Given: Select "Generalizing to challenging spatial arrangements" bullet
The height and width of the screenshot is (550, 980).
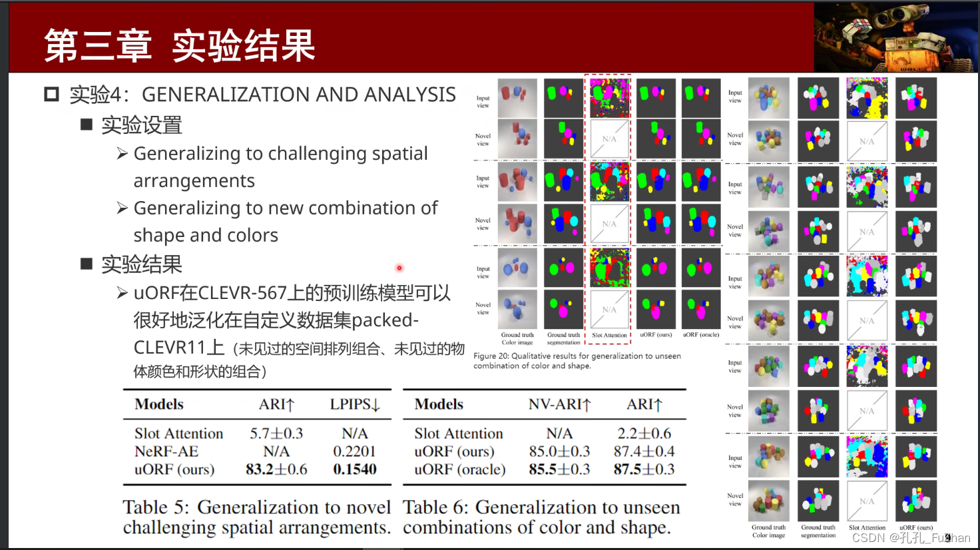Looking at the screenshot, I should [280, 167].
